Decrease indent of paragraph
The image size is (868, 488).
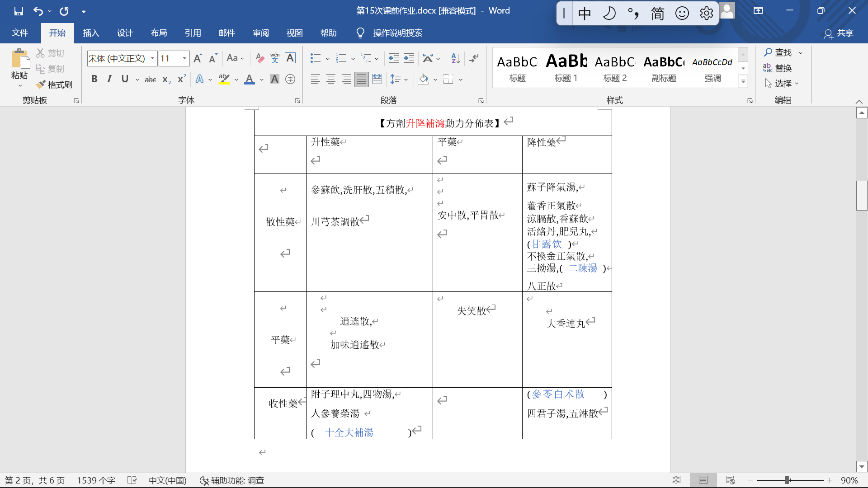click(394, 58)
